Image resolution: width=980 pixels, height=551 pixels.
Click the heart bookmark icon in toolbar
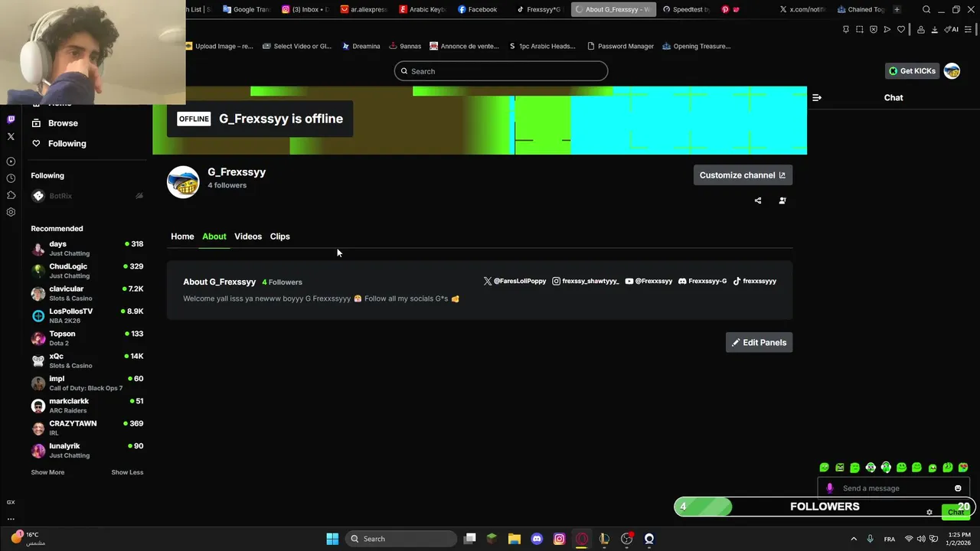[901, 29]
